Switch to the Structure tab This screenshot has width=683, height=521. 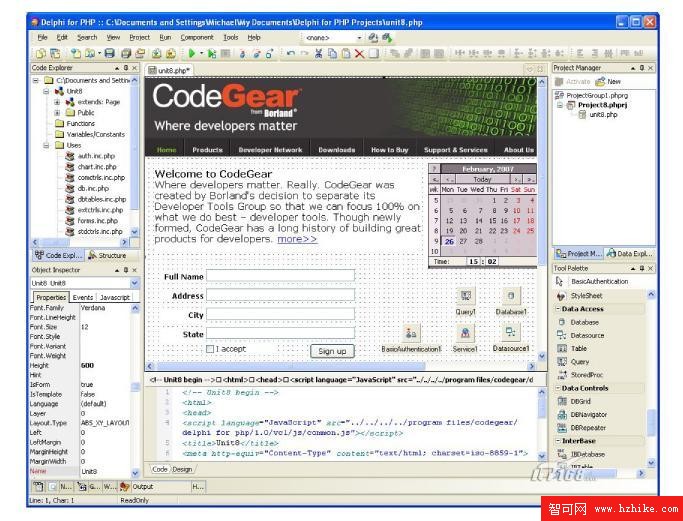(x=108, y=256)
